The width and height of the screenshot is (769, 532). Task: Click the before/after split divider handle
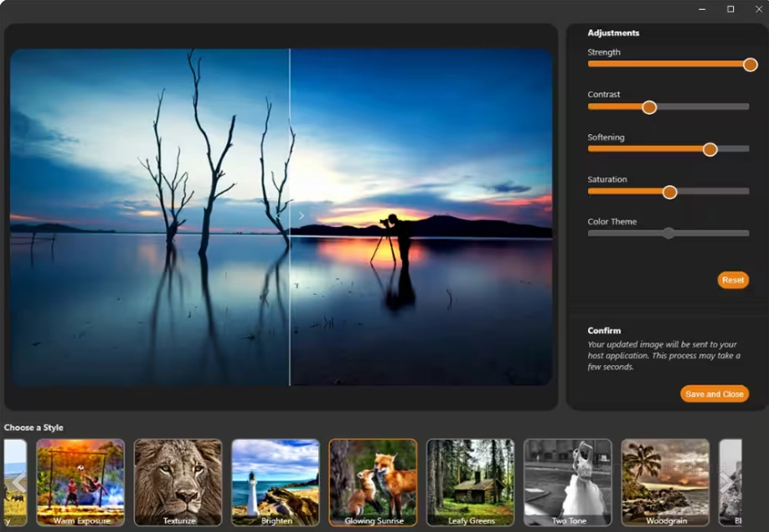(301, 216)
